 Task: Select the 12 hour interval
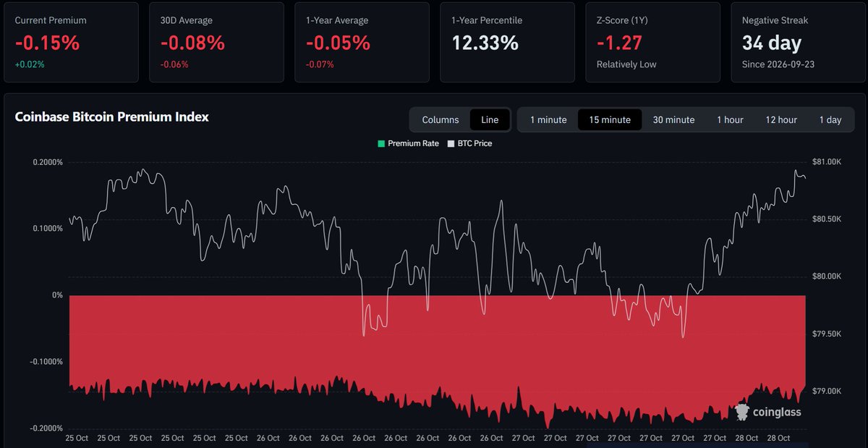pyautogui.click(x=781, y=119)
